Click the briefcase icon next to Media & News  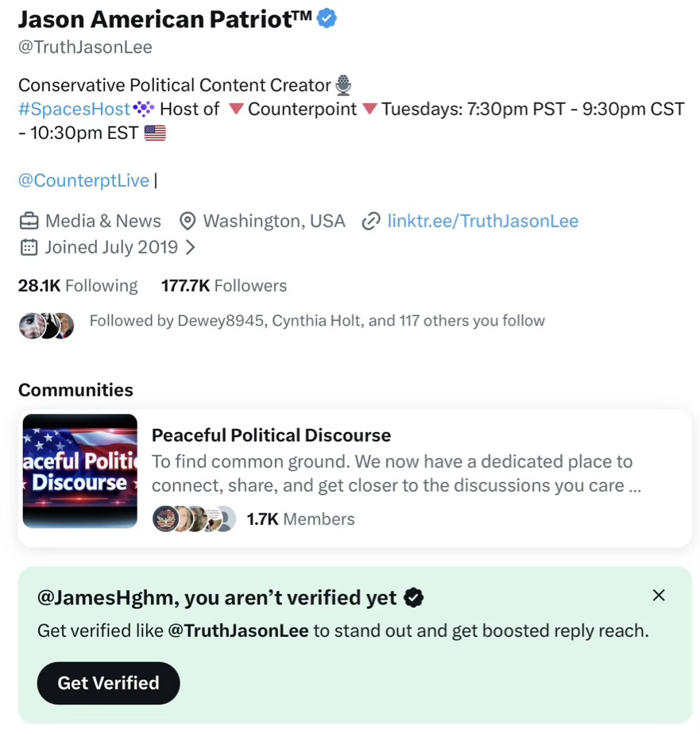pos(29,221)
